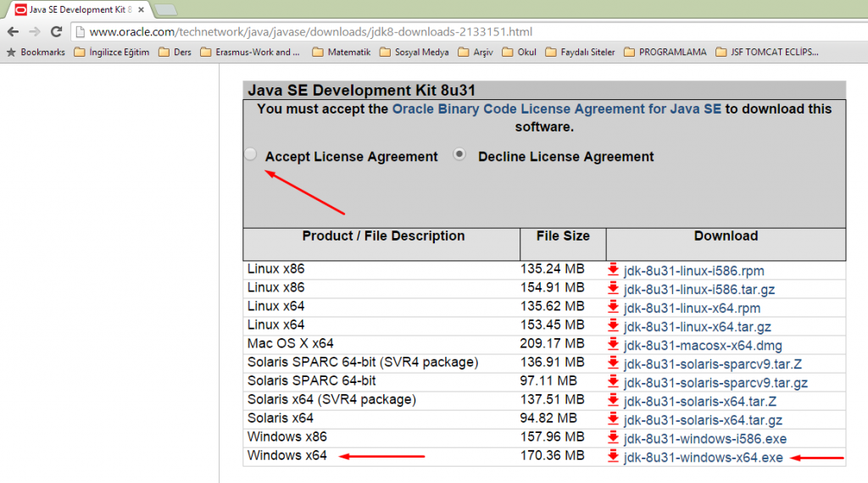Open the İngilizce Eğitim bookmark folder
Viewport: 868px width, 483px height.
click(112, 53)
